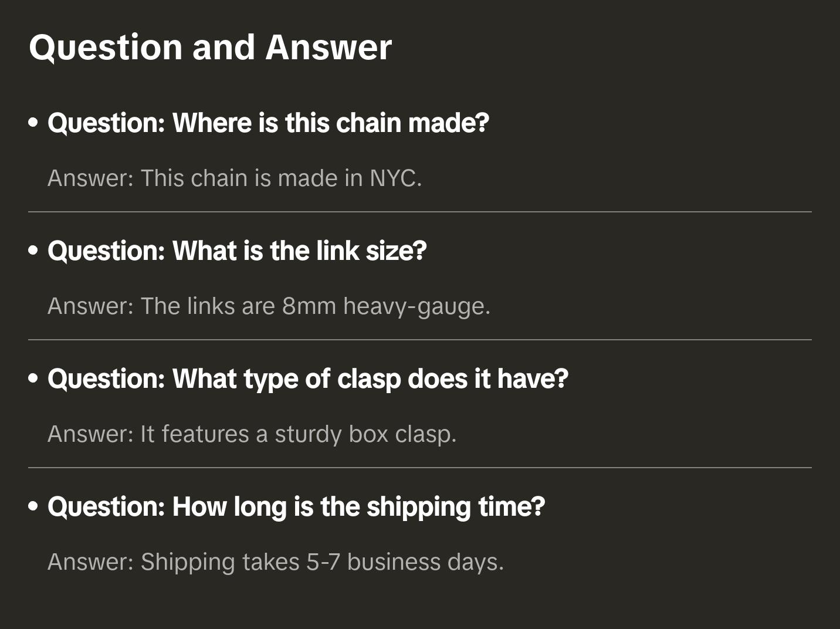This screenshot has height=629, width=840.
Task: Expand the "Where is this chain made?" question
Action: point(268,123)
